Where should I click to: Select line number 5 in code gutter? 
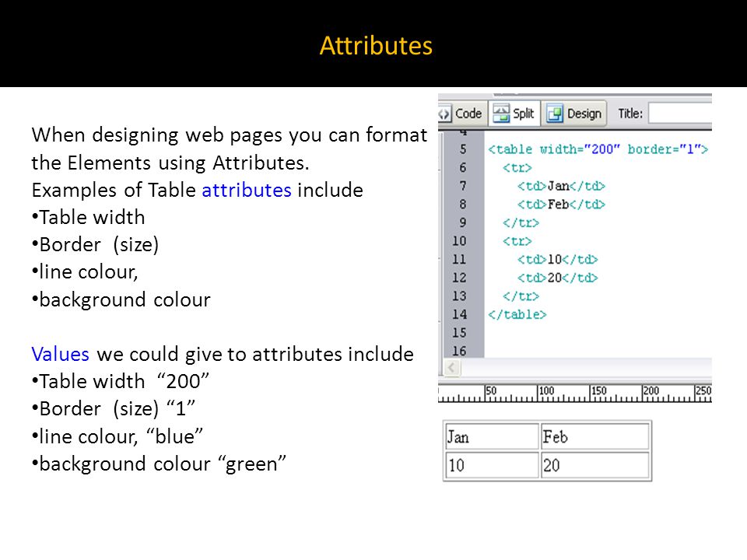point(462,149)
